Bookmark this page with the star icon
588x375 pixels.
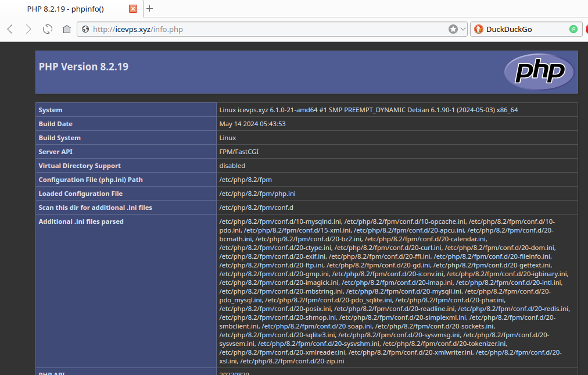pyautogui.click(x=453, y=29)
